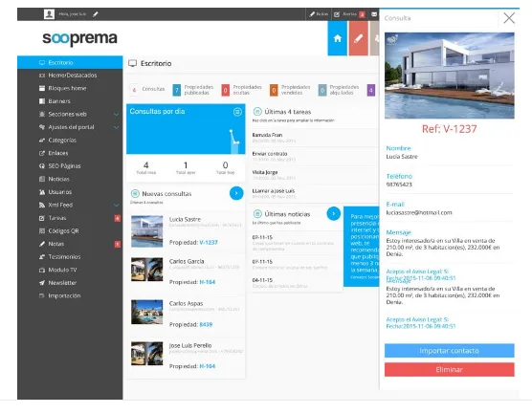Expand the Xml Feed submenu
This screenshot has width=532, height=413.
click(116, 206)
